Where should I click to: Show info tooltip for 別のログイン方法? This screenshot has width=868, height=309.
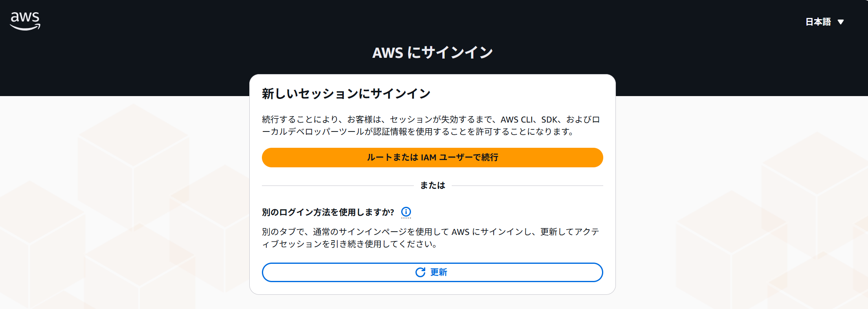point(406,212)
